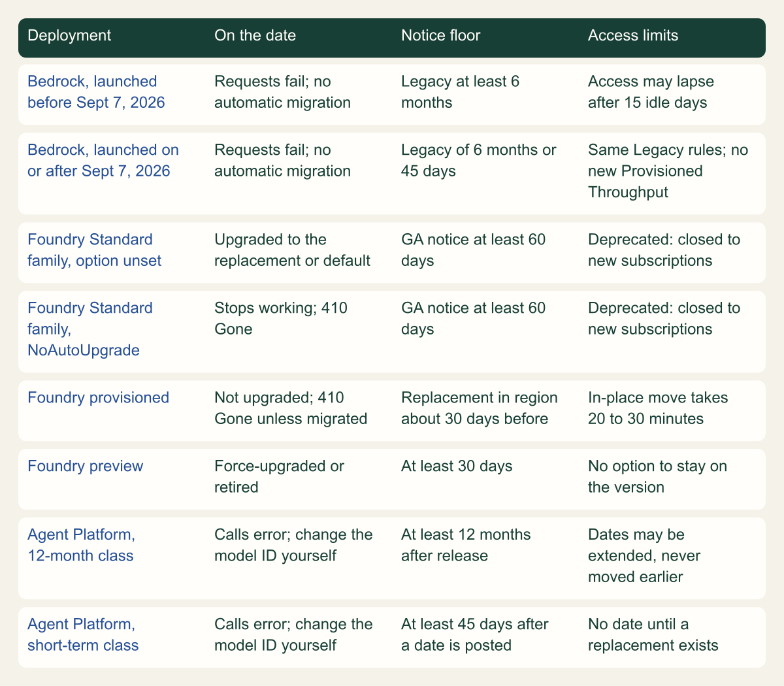This screenshot has height=686, width=784.
Task: Open the 'Foundry provisioned' link
Action: 98,398
